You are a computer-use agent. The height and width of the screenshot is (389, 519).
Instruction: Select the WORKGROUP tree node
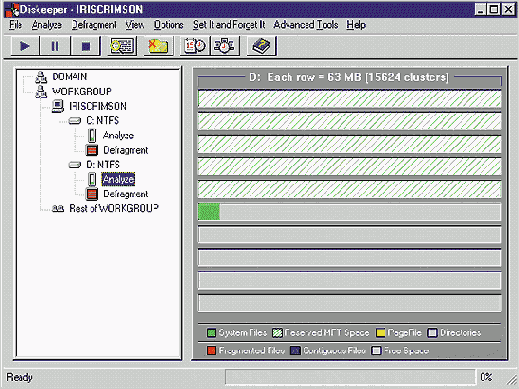[x=82, y=91]
